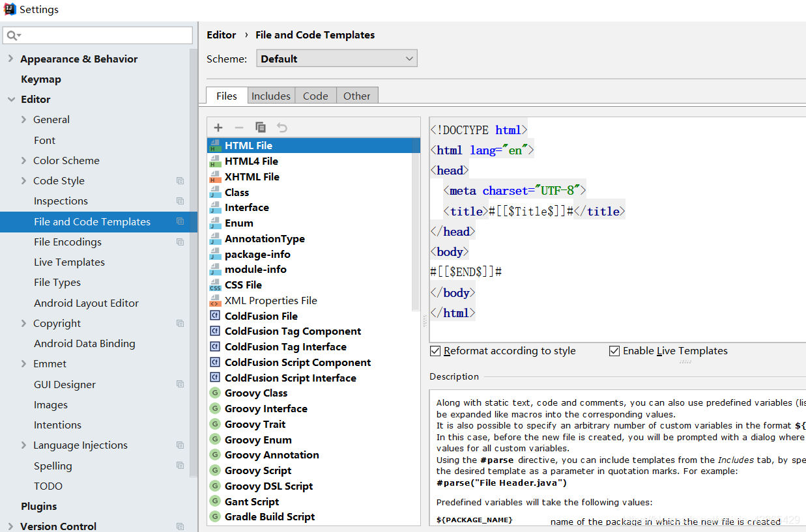
Task: Click the IntelliJ logo in the title bar
Action: coord(10,9)
